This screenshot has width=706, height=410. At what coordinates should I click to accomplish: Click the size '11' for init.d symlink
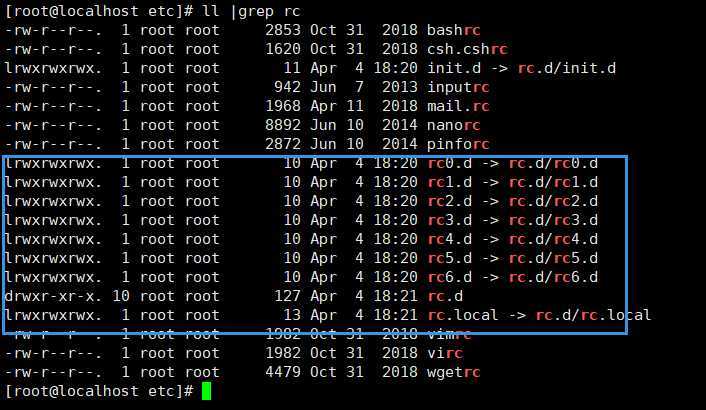click(292, 68)
